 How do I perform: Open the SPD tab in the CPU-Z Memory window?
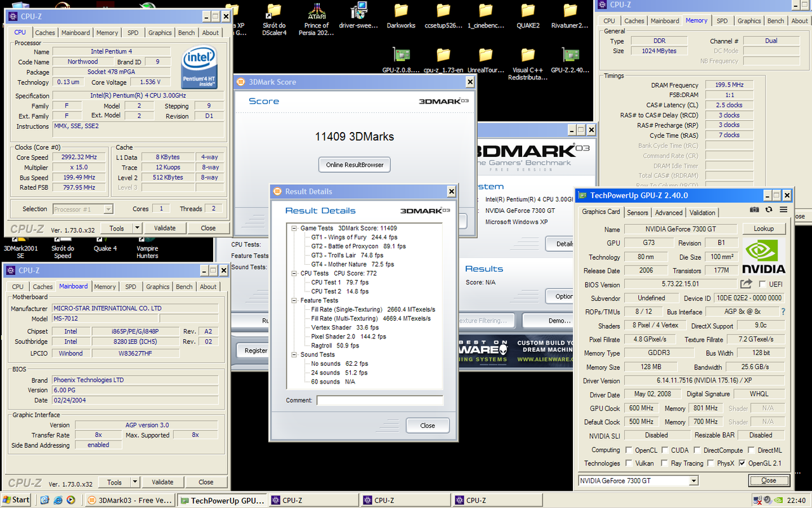point(722,20)
